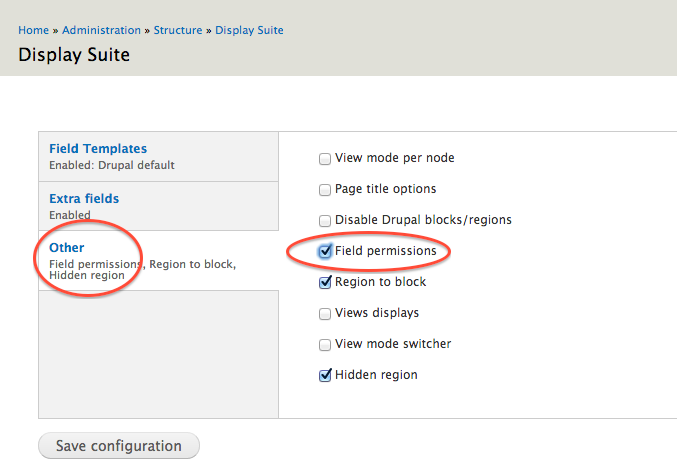
Task: Click the 'Enabled: Drupal default' summary text
Action: 118,165
